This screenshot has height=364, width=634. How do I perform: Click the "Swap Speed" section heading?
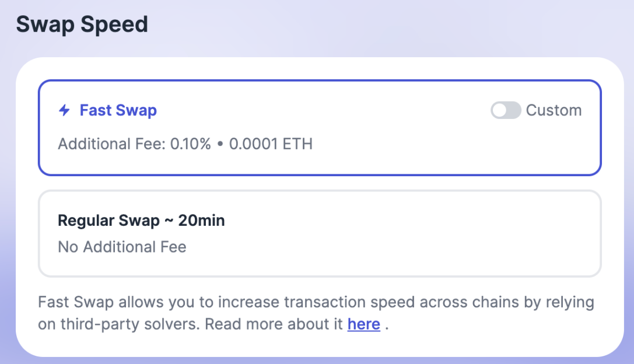point(82,24)
